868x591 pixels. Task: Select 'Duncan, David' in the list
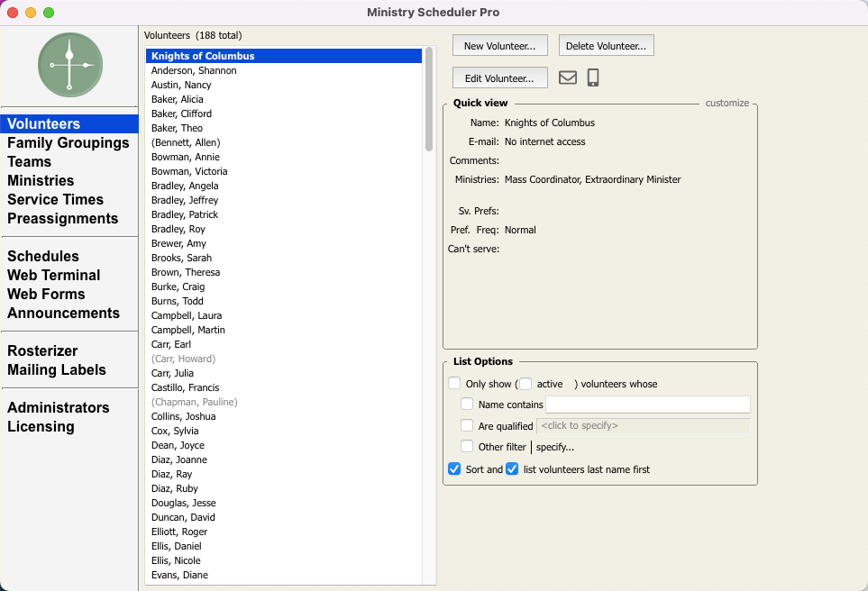pos(284,517)
